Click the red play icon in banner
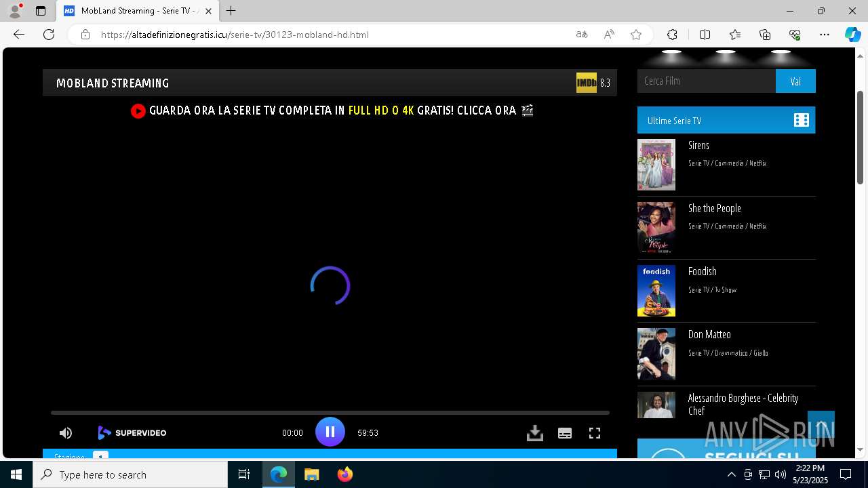 coord(138,111)
